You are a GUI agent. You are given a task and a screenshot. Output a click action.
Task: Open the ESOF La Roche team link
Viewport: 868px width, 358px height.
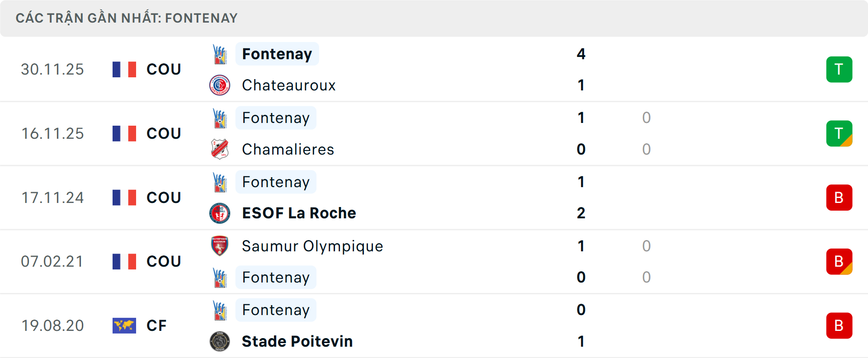pyautogui.click(x=299, y=213)
